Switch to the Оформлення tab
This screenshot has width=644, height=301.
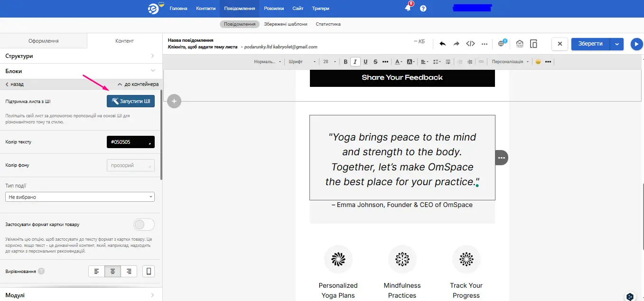[44, 41]
